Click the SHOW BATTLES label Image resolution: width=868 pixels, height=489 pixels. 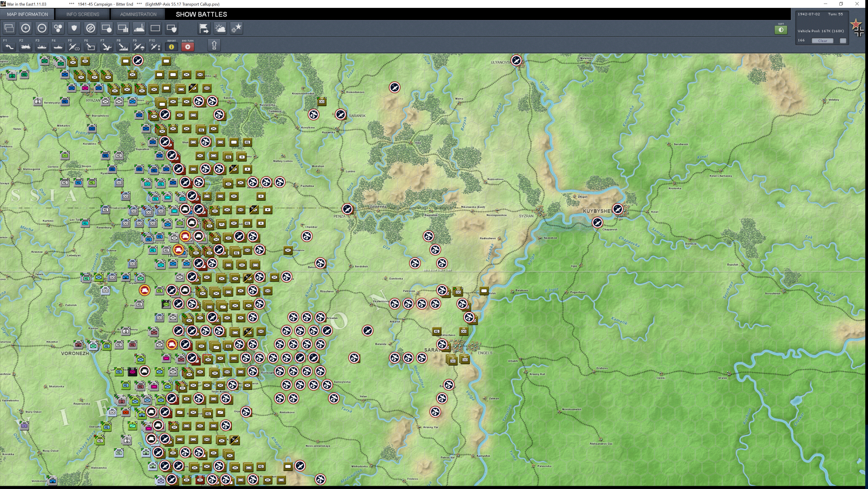pos(201,14)
